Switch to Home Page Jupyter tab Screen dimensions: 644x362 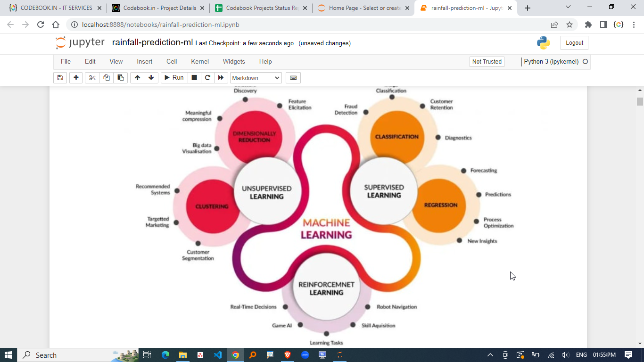coord(364,8)
